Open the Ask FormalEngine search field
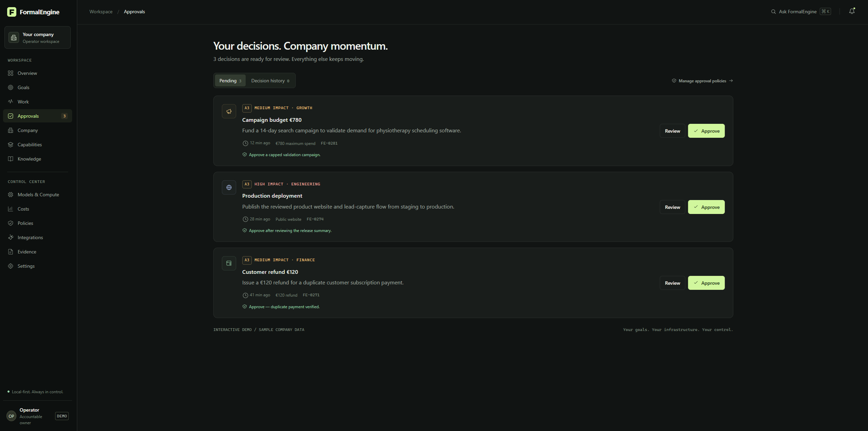This screenshot has width=868, height=431. [x=801, y=12]
